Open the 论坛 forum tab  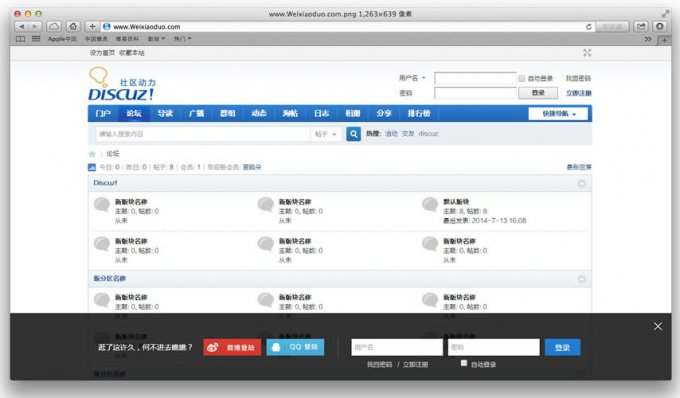pos(134,114)
